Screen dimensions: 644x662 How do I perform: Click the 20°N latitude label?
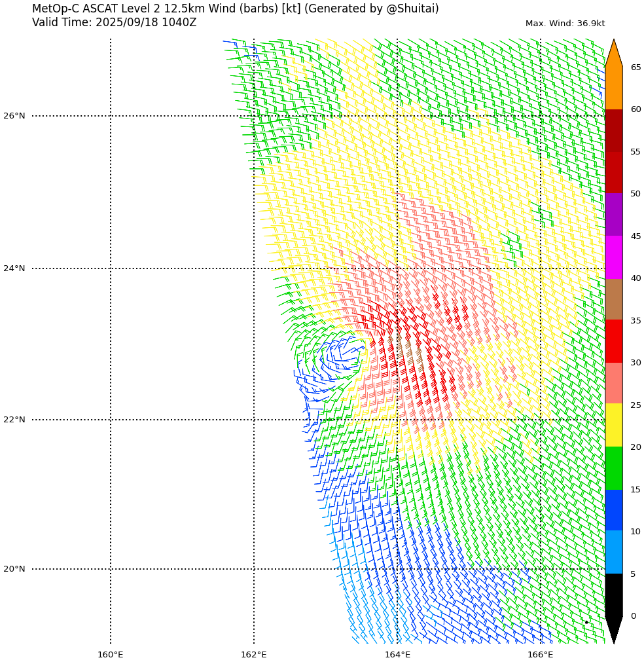(14, 569)
